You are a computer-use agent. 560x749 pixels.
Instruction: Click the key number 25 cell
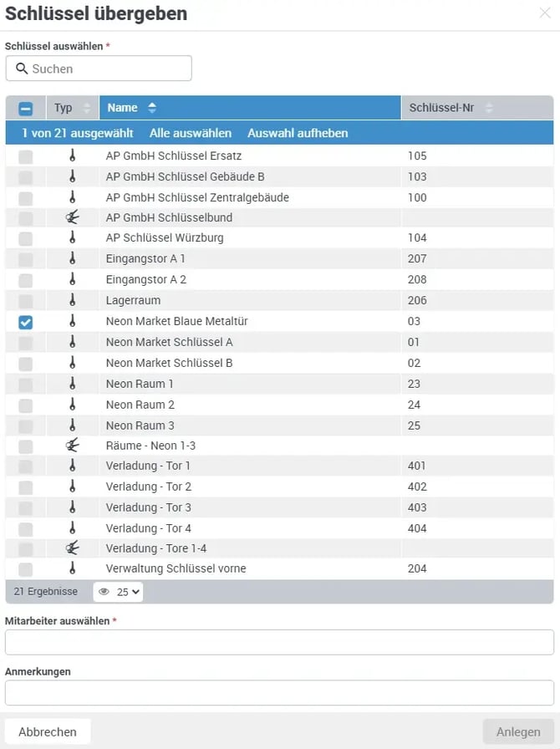[415, 425]
